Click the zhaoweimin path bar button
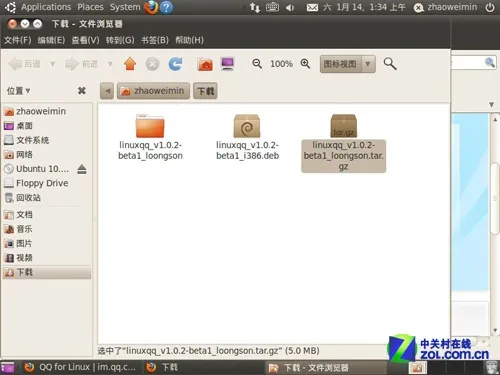This screenshot has height=375, width=500. tap(153, 91)
